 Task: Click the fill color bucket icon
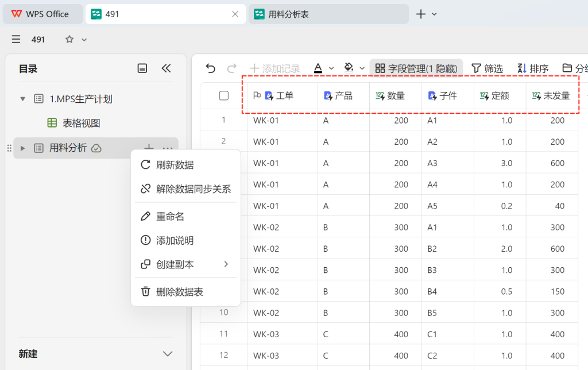(349, 68)
